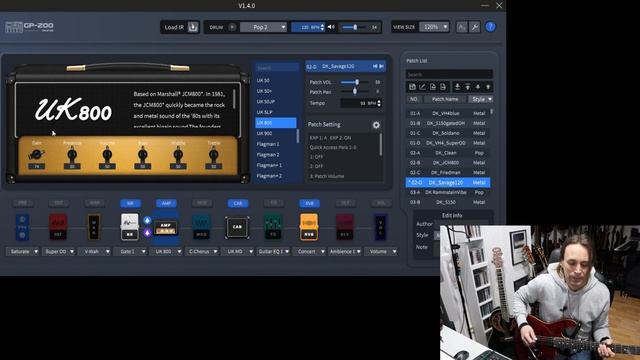Select UK SLP in the amp list

click(276, 112)
